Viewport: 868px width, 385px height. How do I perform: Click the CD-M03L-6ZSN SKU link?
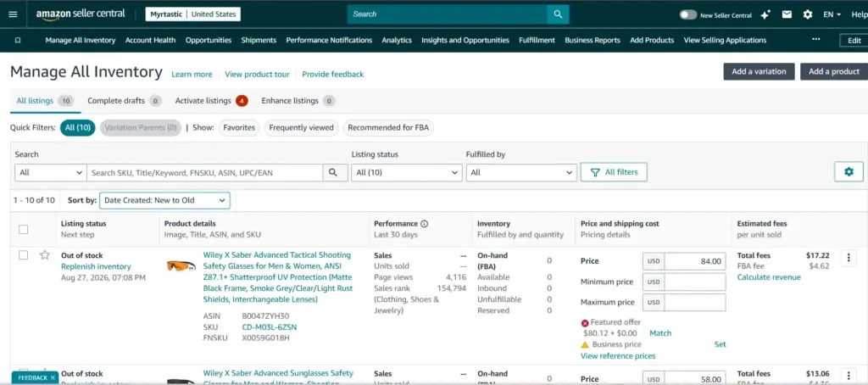269,326
